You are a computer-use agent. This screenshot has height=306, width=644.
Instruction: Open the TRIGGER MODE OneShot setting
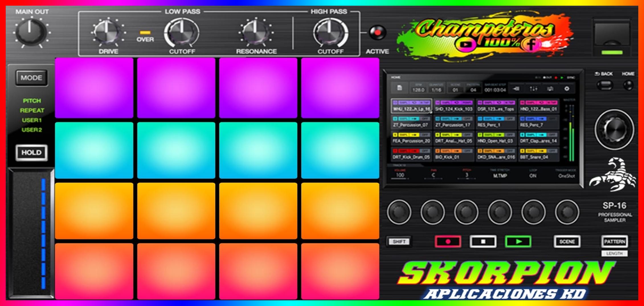pyautogui.click(x=566, y=174)
